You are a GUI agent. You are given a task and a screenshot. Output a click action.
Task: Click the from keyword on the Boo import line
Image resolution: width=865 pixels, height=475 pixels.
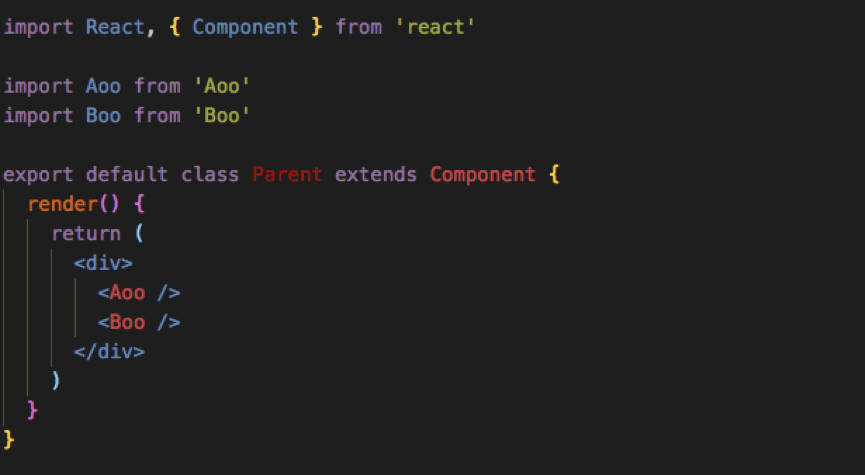tap(157, 116)
